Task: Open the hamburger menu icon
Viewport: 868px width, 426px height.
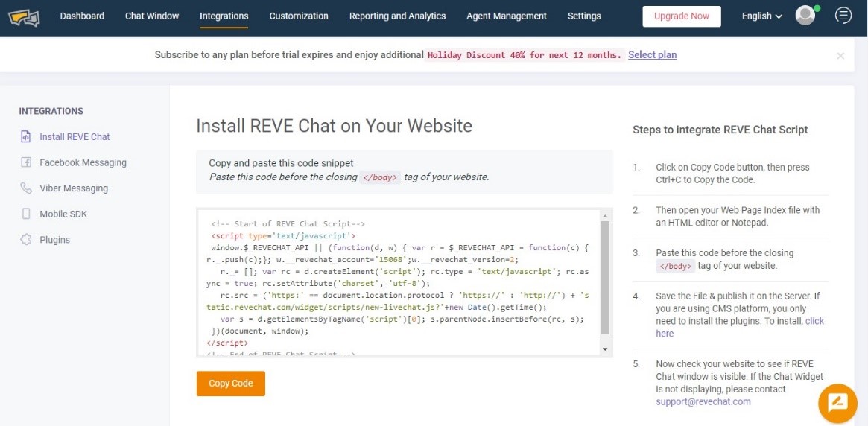Action: click(843, 16)
